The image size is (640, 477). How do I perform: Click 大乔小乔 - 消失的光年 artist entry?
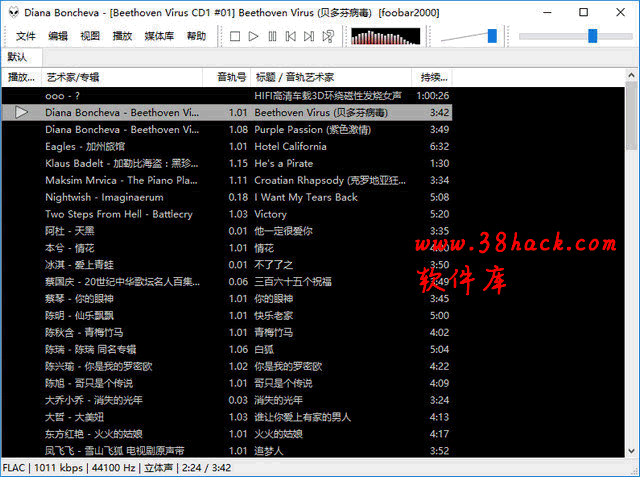(94, 400)
